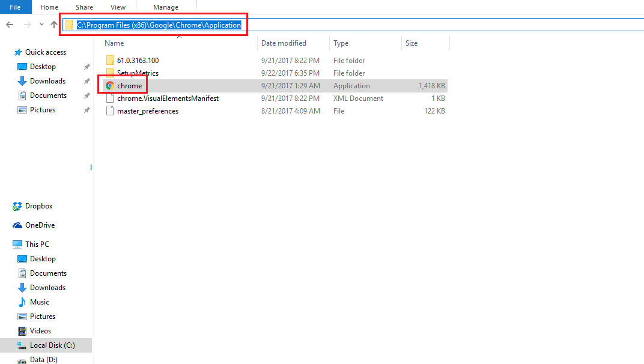The image size is (644, 364).
Task: Open Pictures under This PC
Action: 42,317
